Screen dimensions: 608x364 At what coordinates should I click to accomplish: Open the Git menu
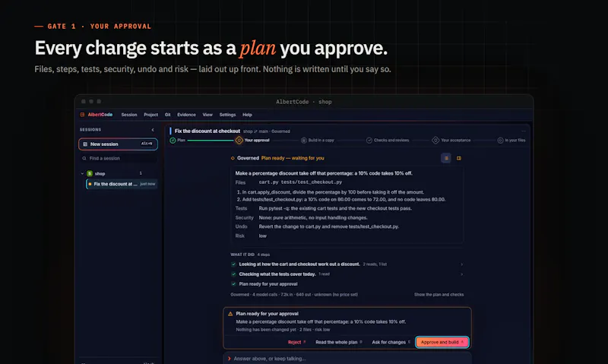pos(167,115)
